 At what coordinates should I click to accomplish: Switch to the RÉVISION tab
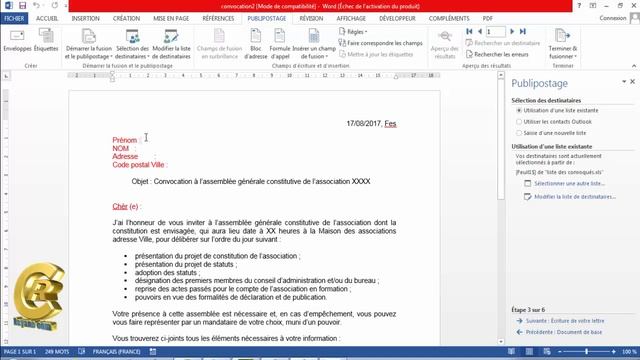pyautogui.click(x=311, y=18)
